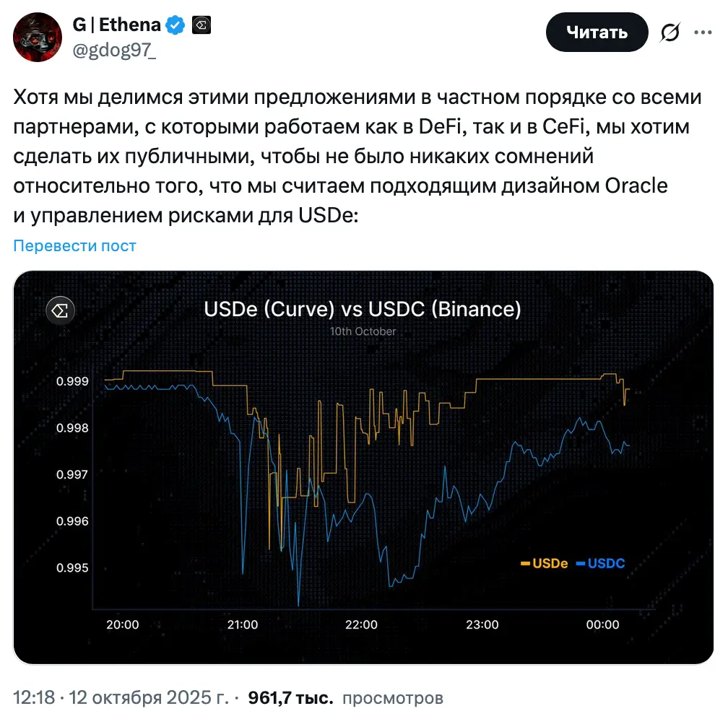
Task: Click the 10th October chart subtitle
Action: [x=363, y=331]
